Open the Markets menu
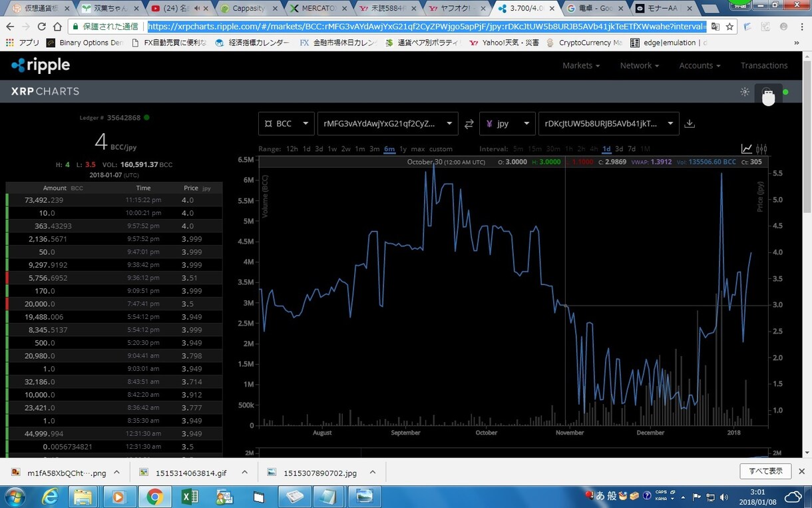The width and height of the screenshot is (812, 508). (x=580, y=65)
